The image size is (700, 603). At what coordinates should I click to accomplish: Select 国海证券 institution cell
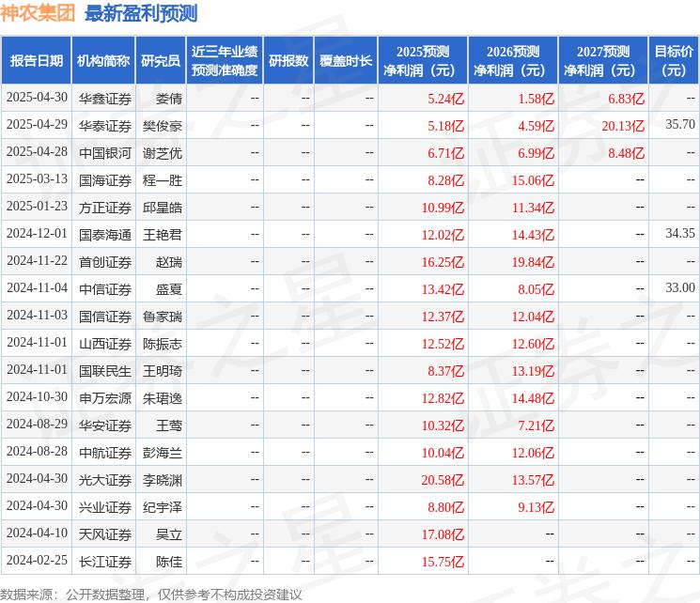pos(105,180)
